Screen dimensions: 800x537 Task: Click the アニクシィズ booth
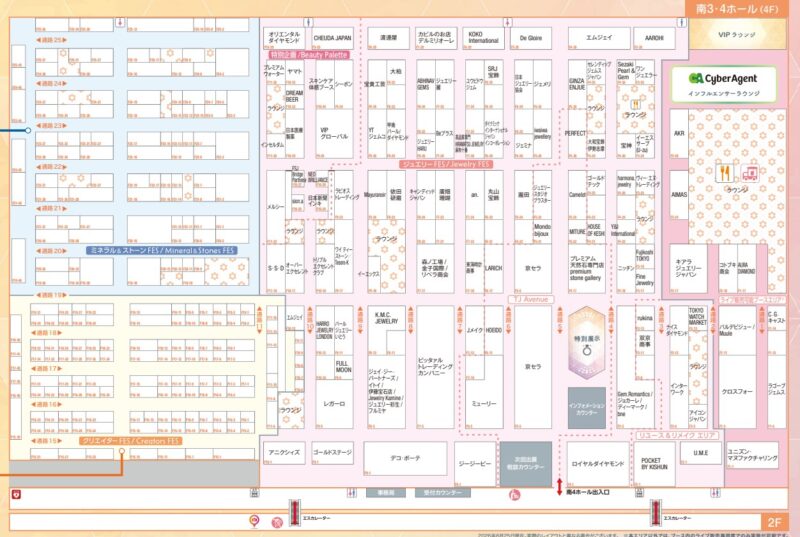click(x=284, y=453)
